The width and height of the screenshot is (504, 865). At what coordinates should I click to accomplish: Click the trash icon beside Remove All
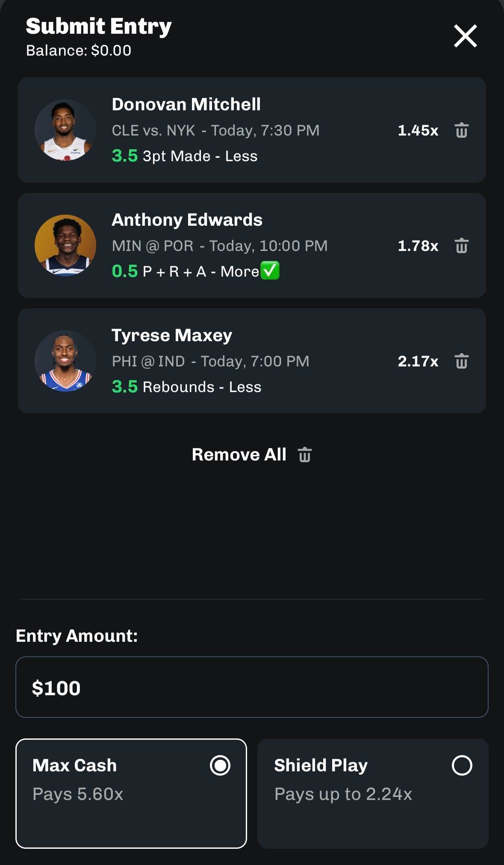[305, 455]
